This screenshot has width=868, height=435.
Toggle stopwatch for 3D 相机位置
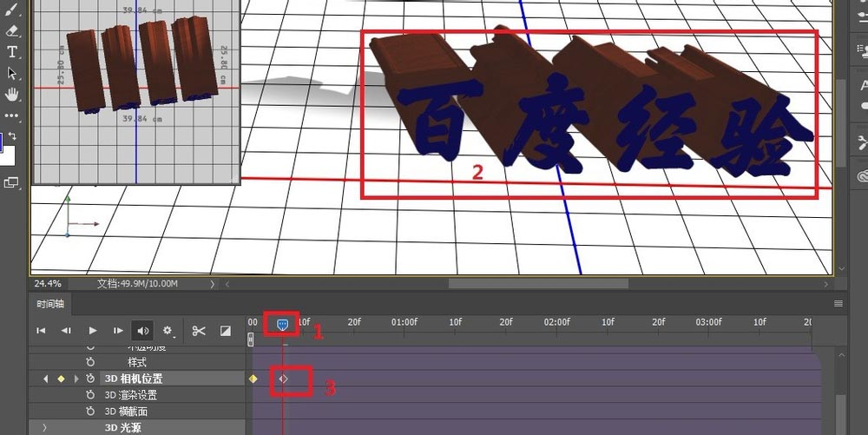pyautogui.click(x=90, y=379)
